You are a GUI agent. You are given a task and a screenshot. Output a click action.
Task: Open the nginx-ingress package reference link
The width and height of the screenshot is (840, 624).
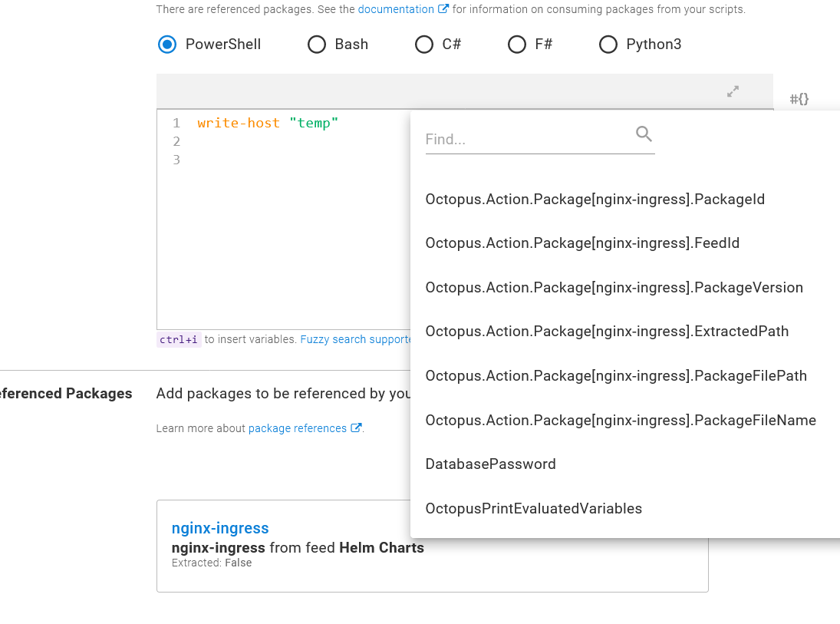[x=220, y=528]
